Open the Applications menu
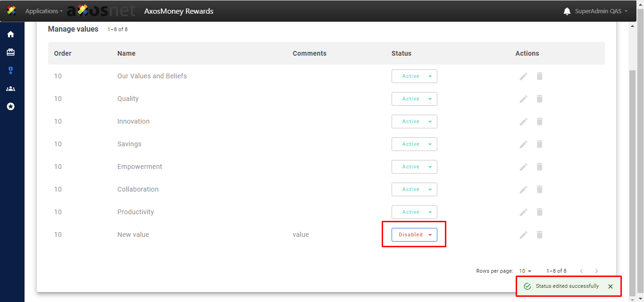This screenshot has height=302, width=644. coord(44,11)
